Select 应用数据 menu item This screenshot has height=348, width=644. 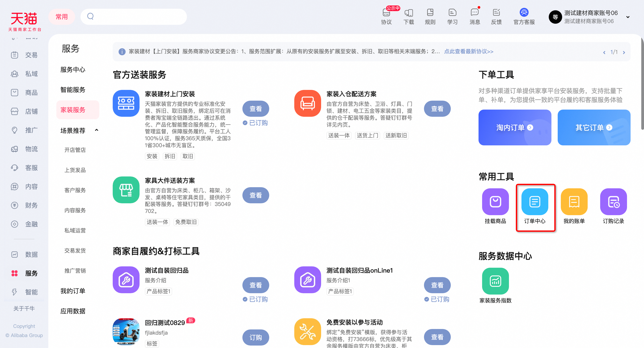pos(73,311)
